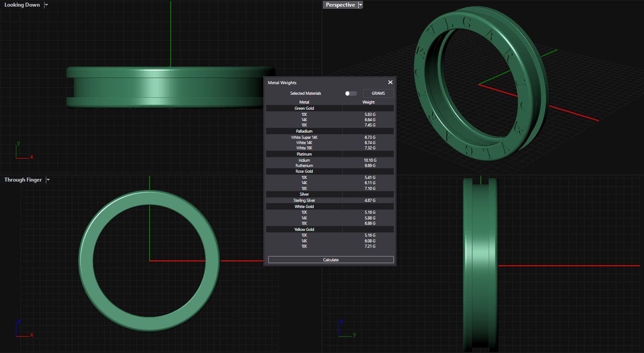
Task: Select the Ruthenium platinum row
Action: (x=330, y=166)
